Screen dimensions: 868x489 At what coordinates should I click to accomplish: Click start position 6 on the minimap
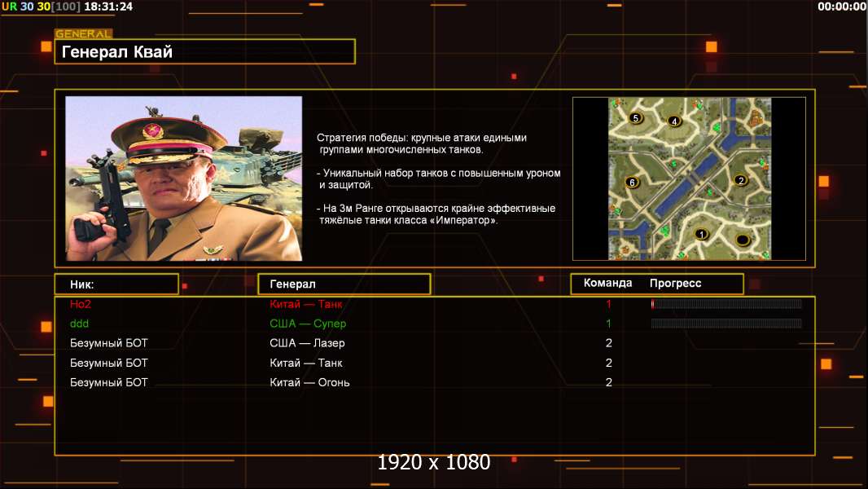(632, 183)
